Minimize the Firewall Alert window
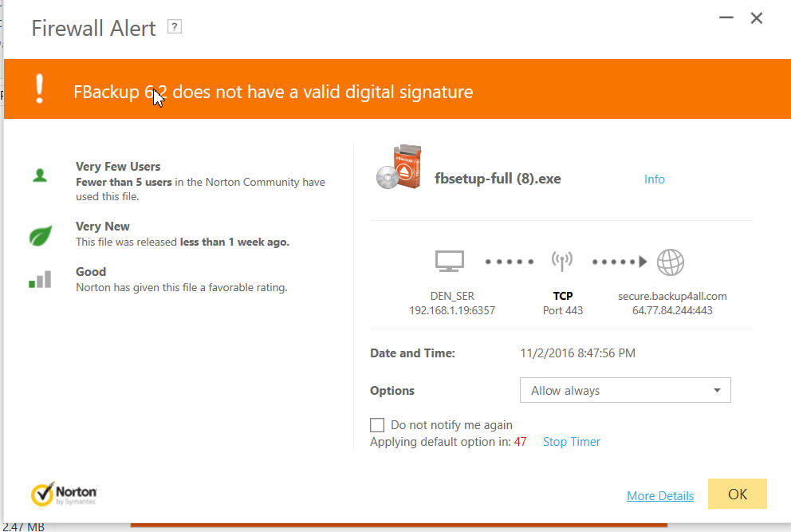 point(726,18)
